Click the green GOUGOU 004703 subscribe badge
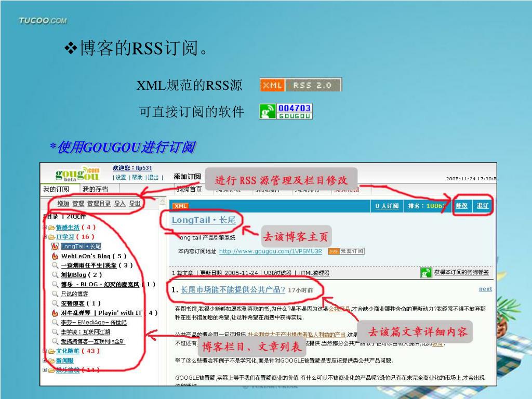The width and height of the screenshot is (532, 399). pos(286,111)
